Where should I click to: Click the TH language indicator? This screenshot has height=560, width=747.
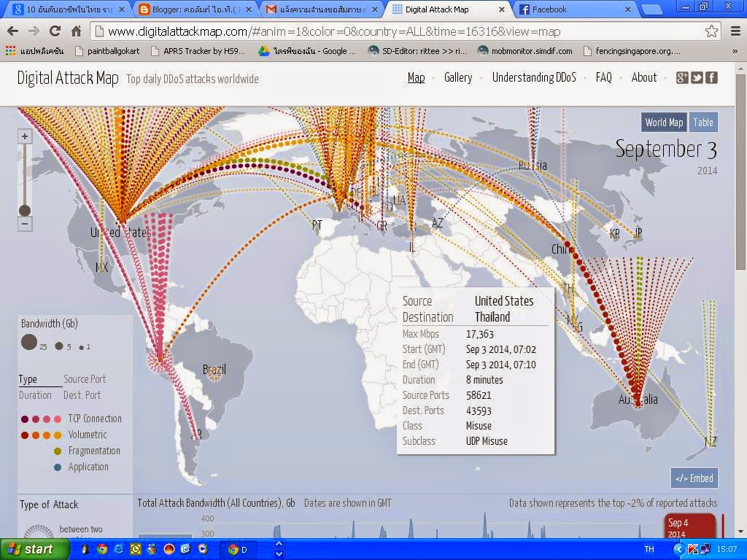649,550
